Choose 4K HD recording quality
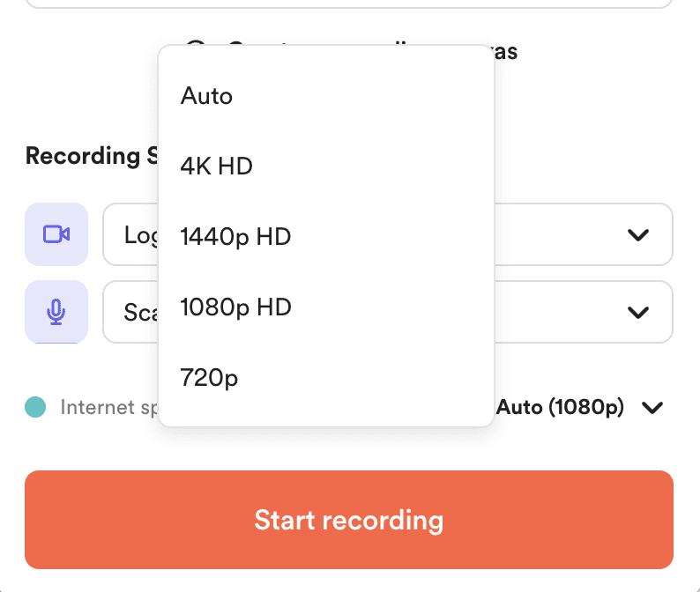 pos(216,166)
